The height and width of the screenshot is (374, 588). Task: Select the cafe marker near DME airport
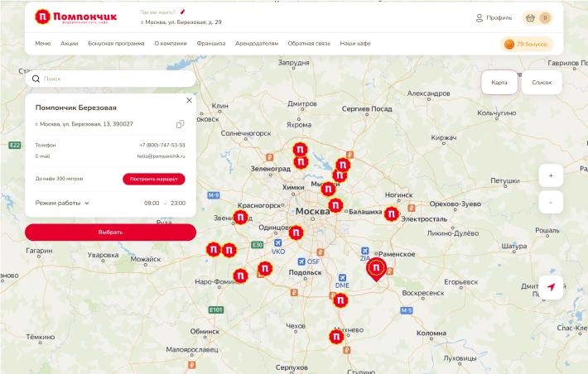pyautogui.click(x=340, y=300)
